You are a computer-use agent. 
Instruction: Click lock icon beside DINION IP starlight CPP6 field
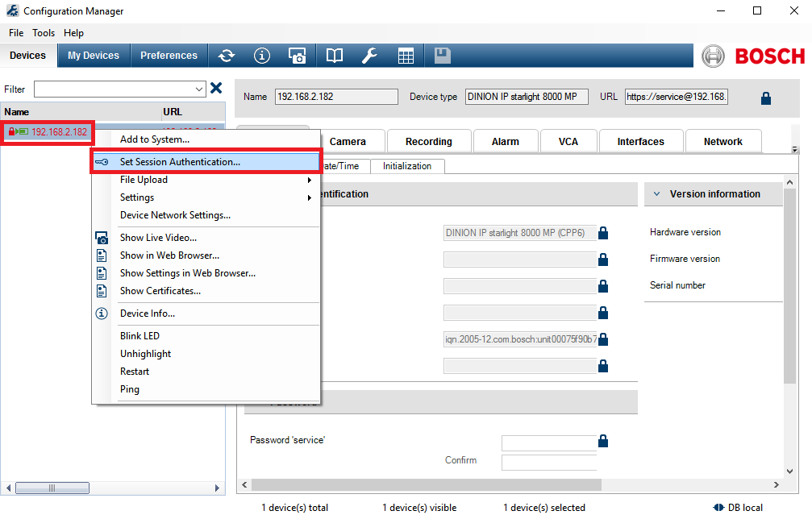click(x=603, y=233)
